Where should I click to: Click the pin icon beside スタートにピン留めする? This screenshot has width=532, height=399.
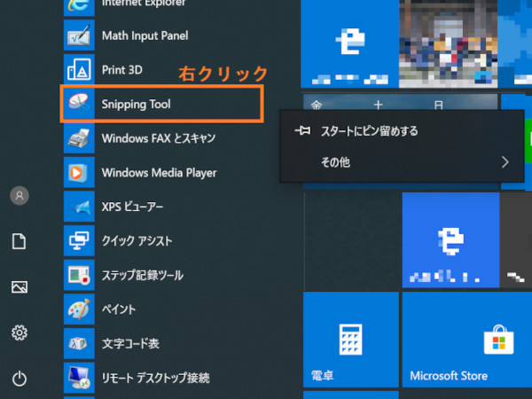tap(302, 130)
